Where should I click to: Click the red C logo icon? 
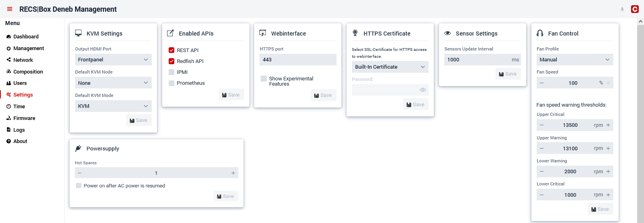tap(635, 9)
